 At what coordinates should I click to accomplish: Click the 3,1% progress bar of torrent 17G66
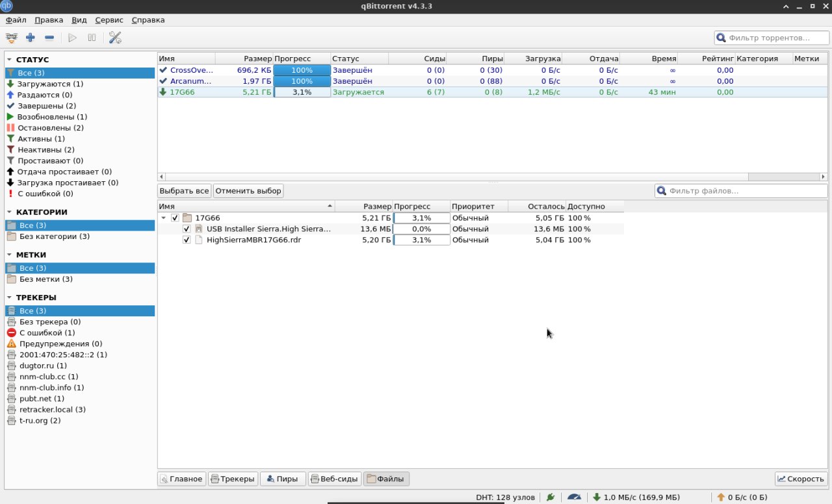pyautogui.click(x=302, y=92)
